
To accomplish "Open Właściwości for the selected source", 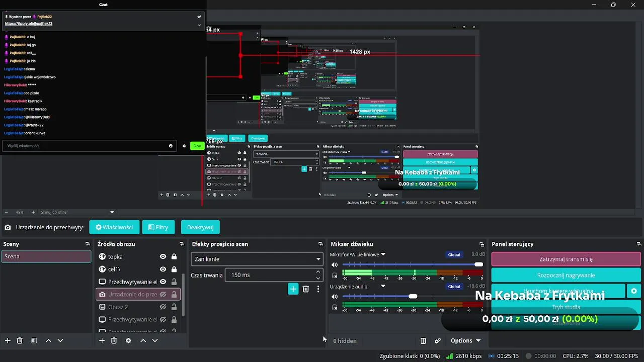I will click(x=114, y=227).
